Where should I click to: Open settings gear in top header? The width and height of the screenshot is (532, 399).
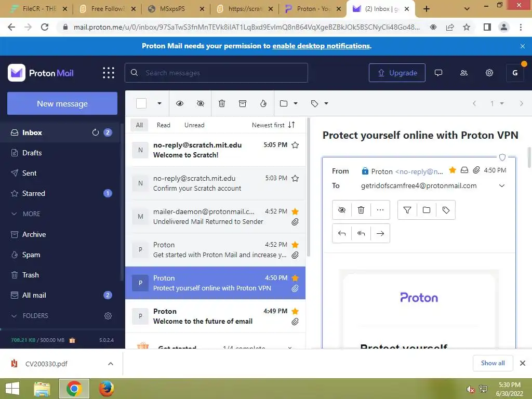(x=489, y=73)
